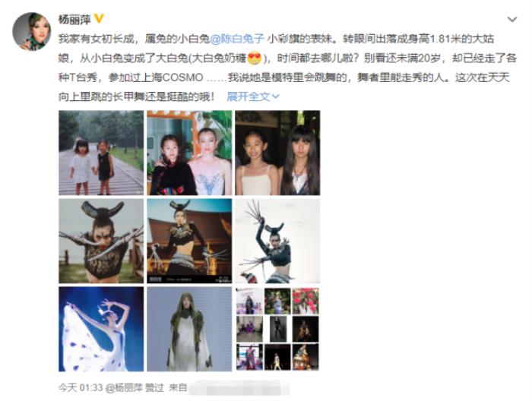Click the heart-eyes emoji in the post
The width and height of the screenshot is (532, 401).
tap(254, 58)
